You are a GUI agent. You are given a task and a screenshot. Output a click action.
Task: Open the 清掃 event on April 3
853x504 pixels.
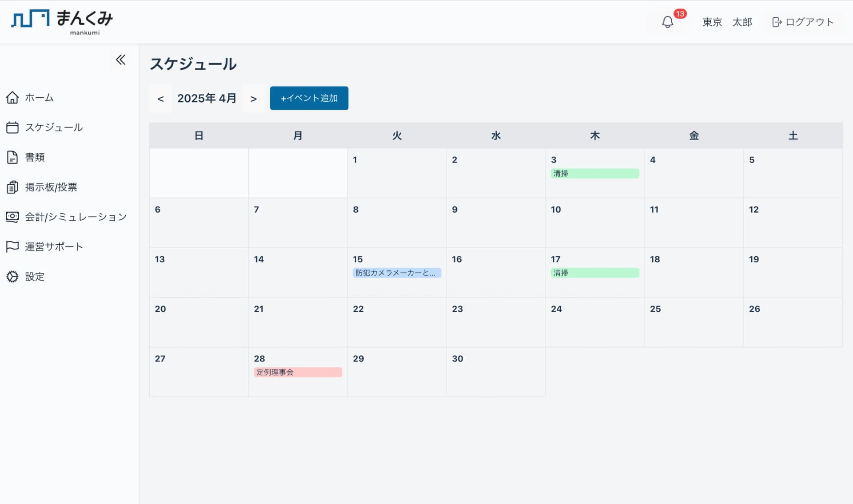click(594, 173)
